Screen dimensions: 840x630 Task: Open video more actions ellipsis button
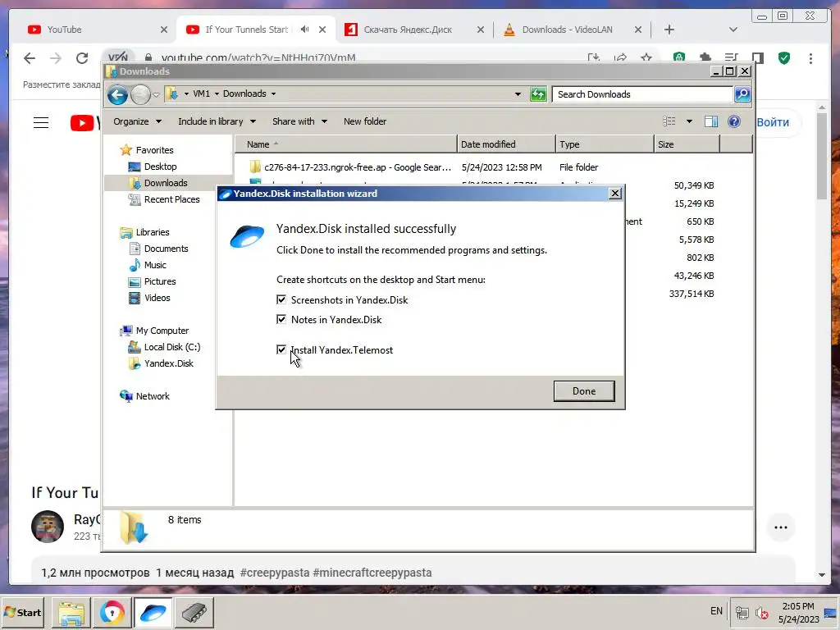pos(781,527)
